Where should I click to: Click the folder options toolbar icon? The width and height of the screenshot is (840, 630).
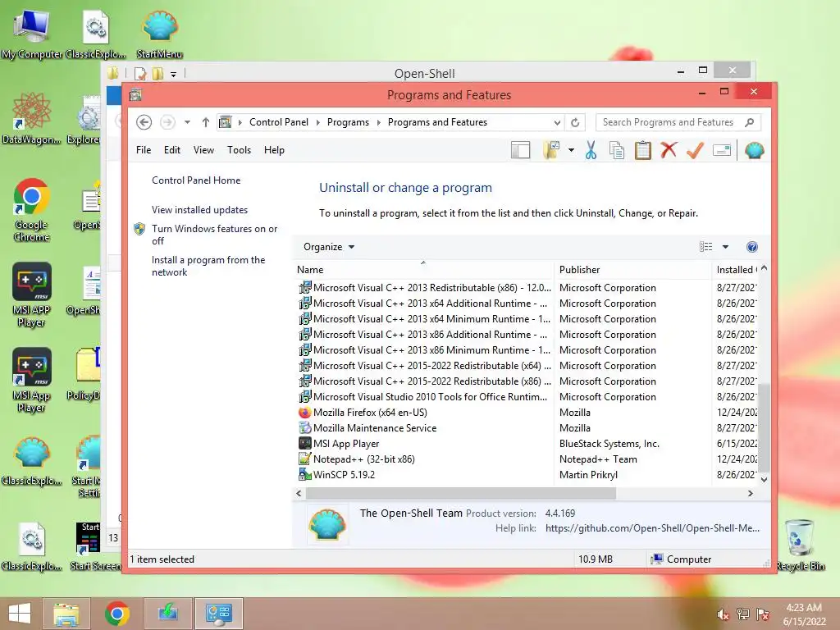tap(551, 151)
